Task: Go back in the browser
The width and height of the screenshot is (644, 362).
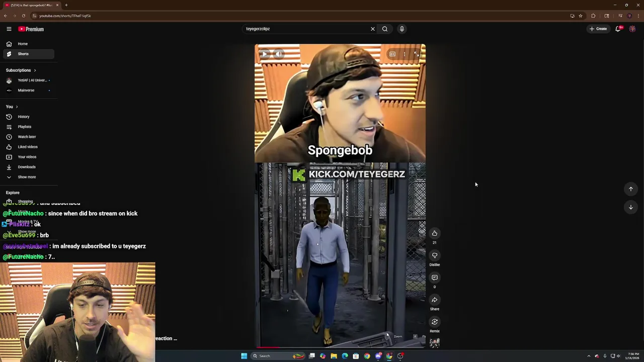Action: pos(6,16)
